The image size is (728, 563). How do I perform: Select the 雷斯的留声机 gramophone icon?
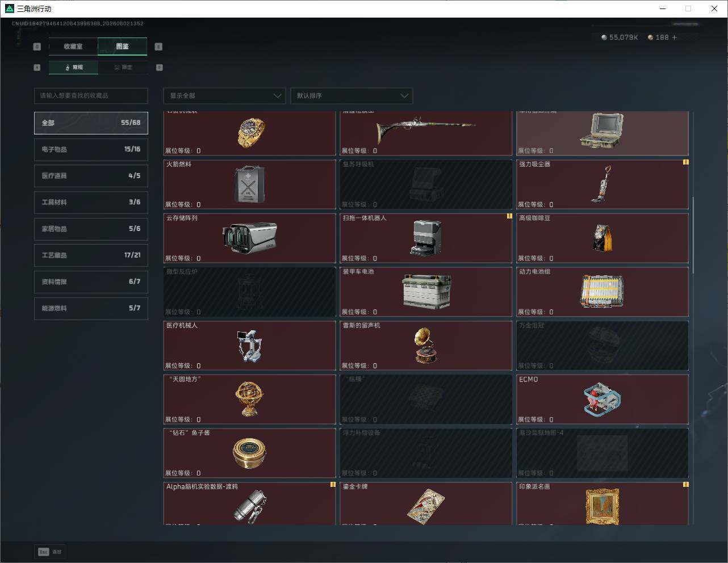[x=426, y=345]
